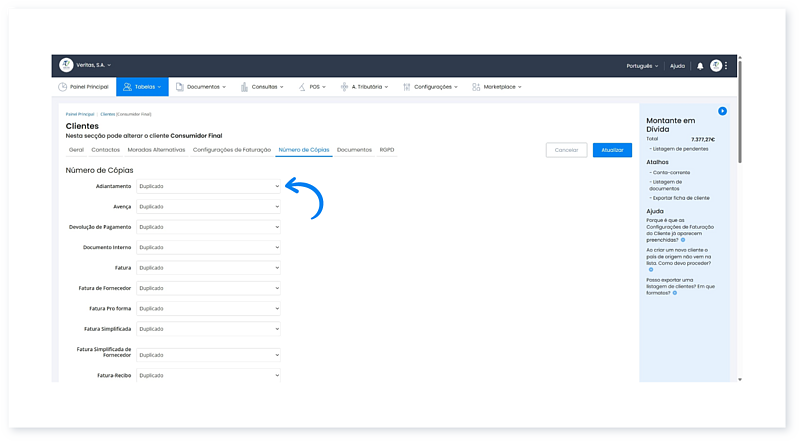The width and height of the screenshot is (800, 442).
Task: Collapse the side panel with the blue arrow icon
Action: (x=722, y=111)
